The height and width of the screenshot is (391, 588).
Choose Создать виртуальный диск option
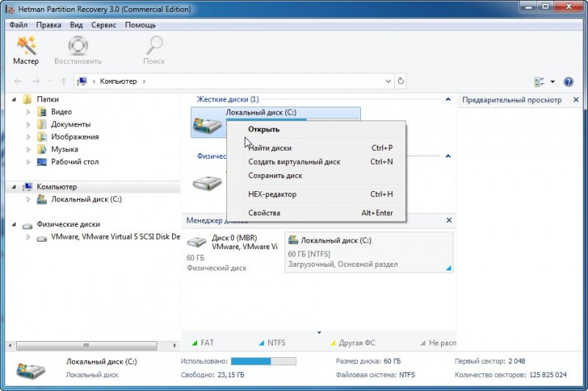coord(317,162)
